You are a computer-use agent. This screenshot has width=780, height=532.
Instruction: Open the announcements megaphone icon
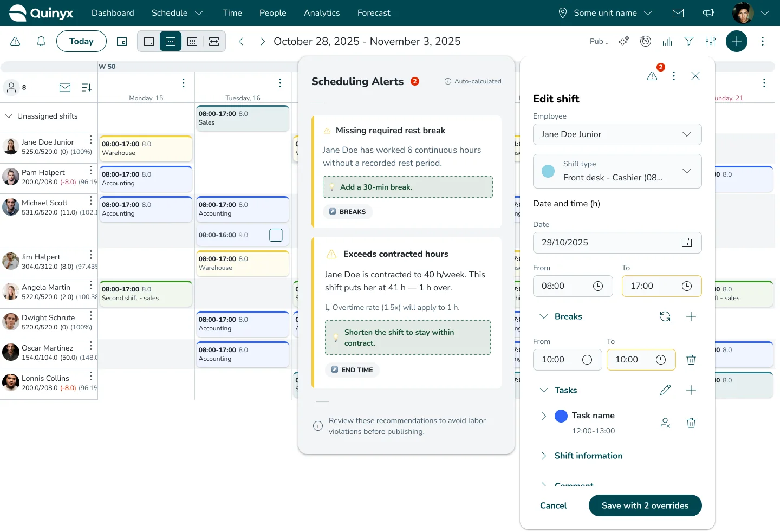(x=708, y=13)
